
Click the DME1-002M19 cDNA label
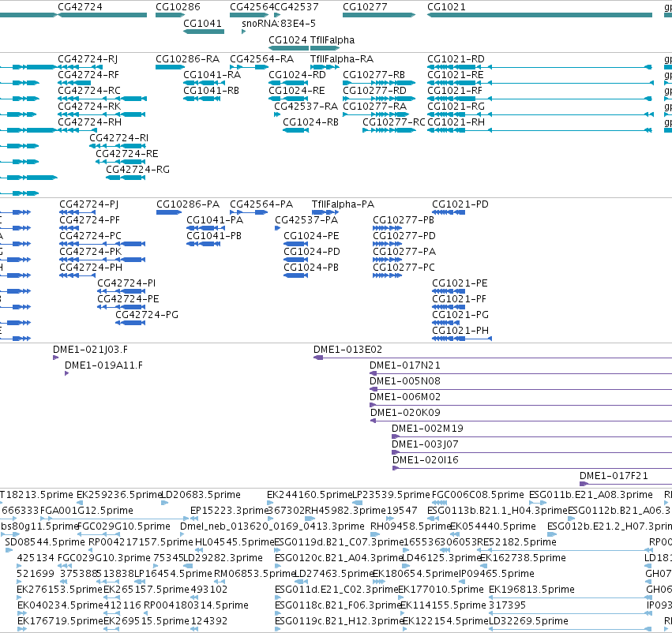click(x=427, y=429)
